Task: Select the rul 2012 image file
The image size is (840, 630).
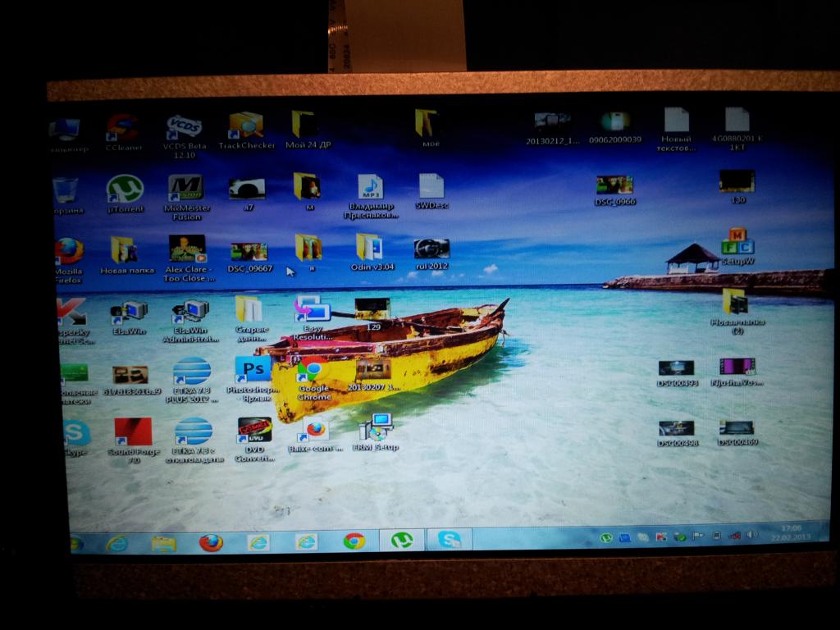Action: [431, 249]
